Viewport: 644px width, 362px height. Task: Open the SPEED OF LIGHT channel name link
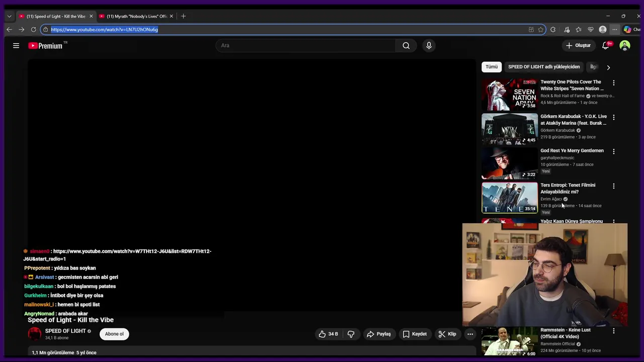pyautogui.click(x=65, y=331)
